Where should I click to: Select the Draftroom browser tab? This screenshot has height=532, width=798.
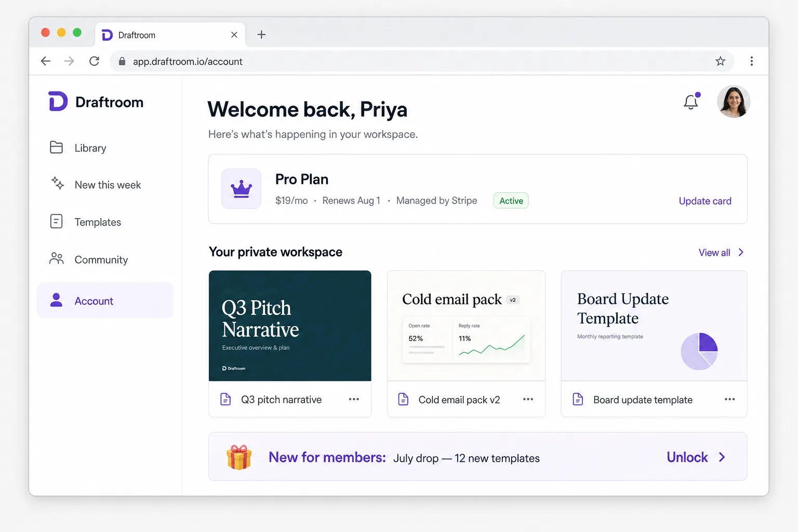[170, 35]
